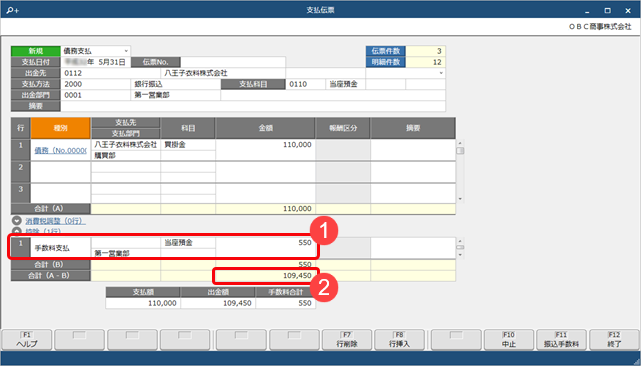641x366 pixels.
Task: Open the 債務 (No.0000 link in row 1
Action: tap(61, 150)
